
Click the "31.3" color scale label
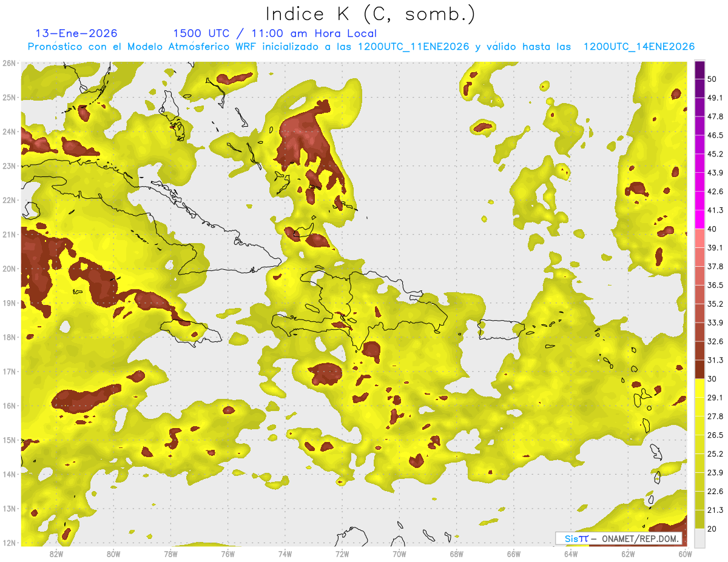tap(715, 360)
